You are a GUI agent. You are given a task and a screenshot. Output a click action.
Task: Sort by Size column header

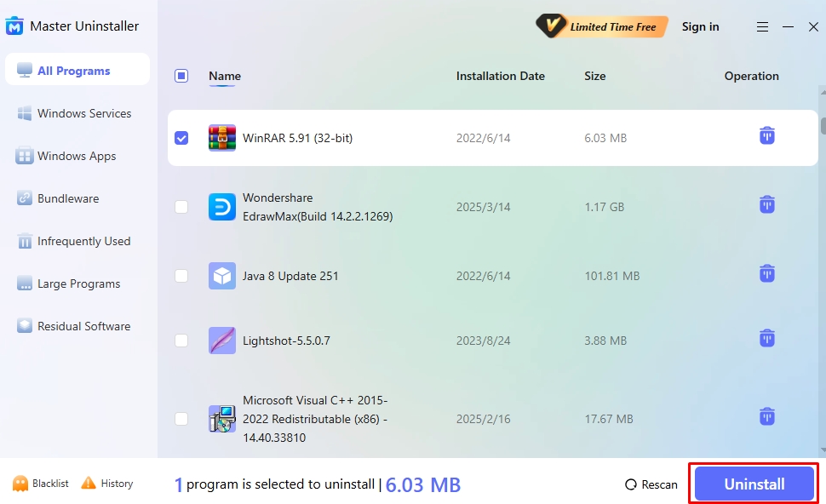tap(594, 76)
